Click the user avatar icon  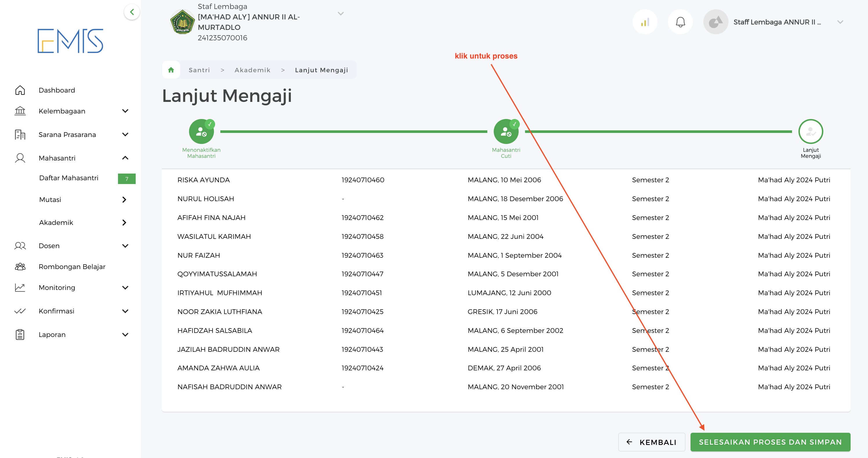[715, 22]
